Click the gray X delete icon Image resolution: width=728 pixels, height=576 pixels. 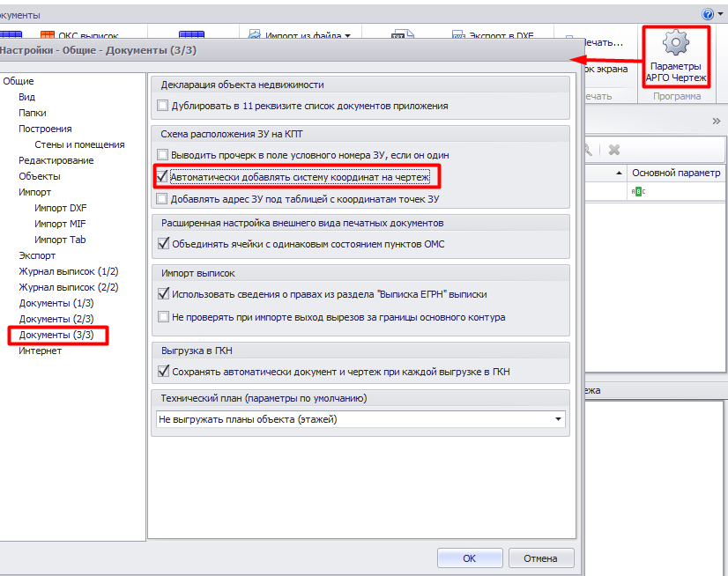(614, 151)
